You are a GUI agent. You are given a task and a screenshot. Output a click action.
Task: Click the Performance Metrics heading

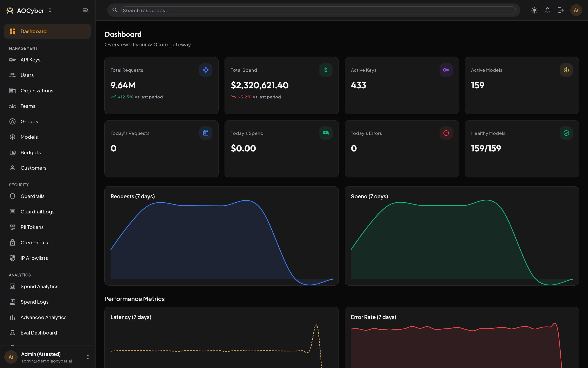click(134, 299)
